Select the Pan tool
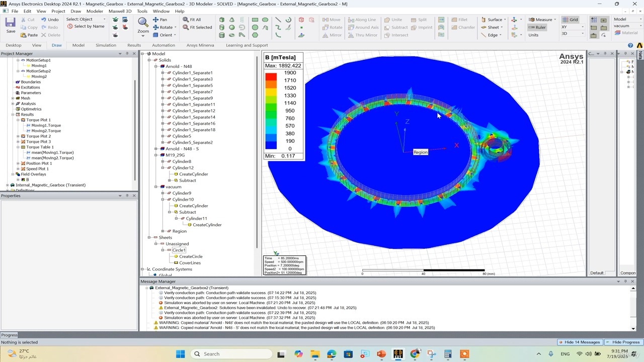Screen dimensions: 644x362 [x=160, y=20]
